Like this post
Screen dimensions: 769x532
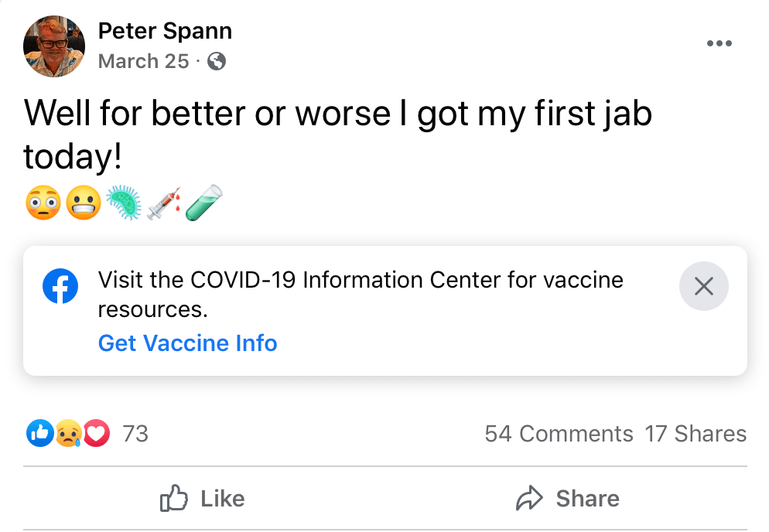click(x=202, y=499)
